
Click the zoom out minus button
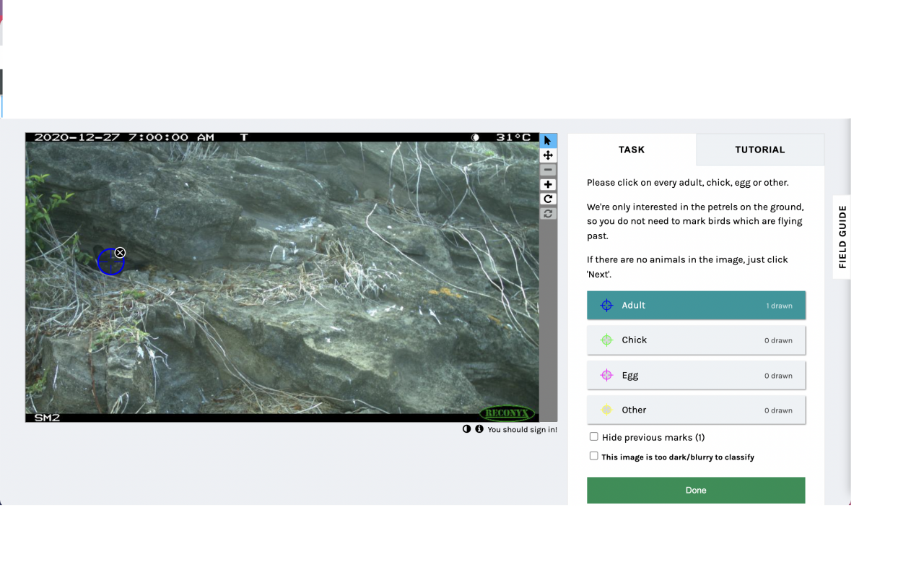(548, 170)
